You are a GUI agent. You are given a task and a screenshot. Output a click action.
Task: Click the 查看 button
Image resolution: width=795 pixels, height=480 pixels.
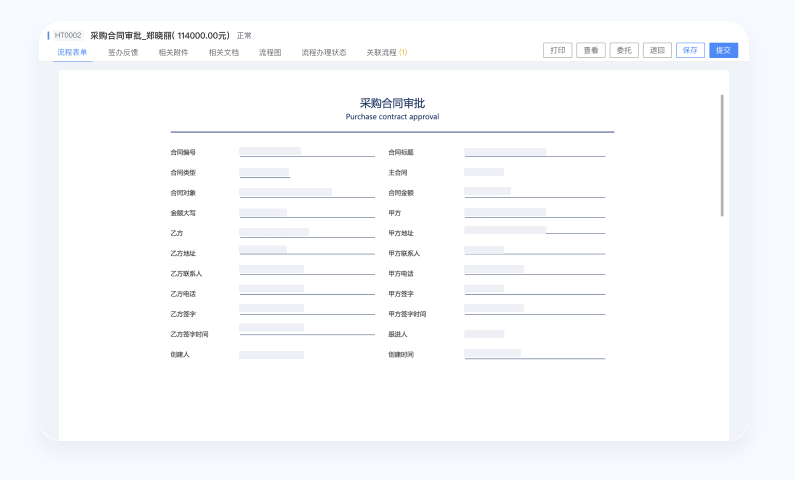[x=591, y=50]
